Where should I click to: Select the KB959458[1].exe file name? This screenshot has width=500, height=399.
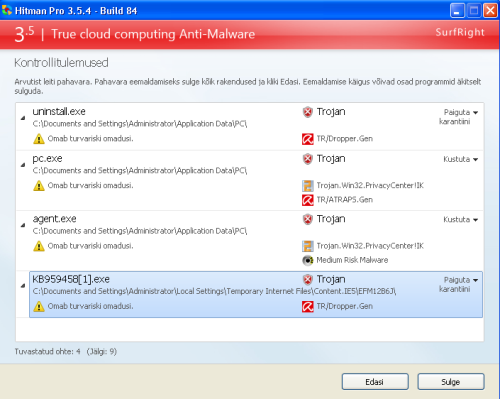point(71,279)
